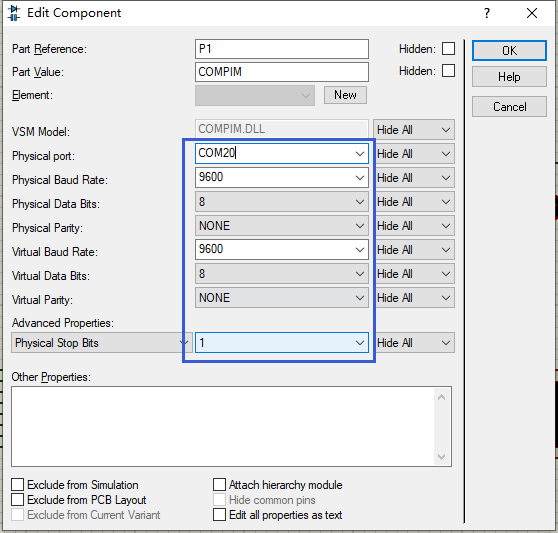Close the Edit Component dialog
Image resolution: width=558 pixels, height=533 pixels.
(x=532, y=13)
